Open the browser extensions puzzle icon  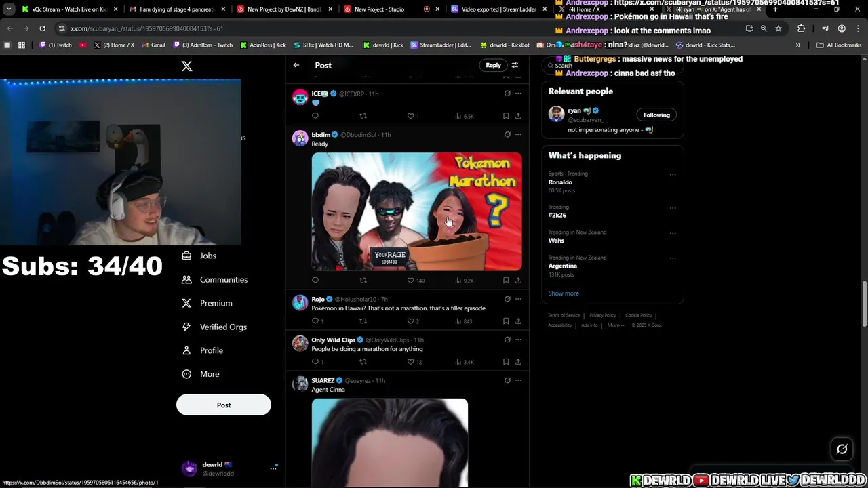(x=802, y=28)
